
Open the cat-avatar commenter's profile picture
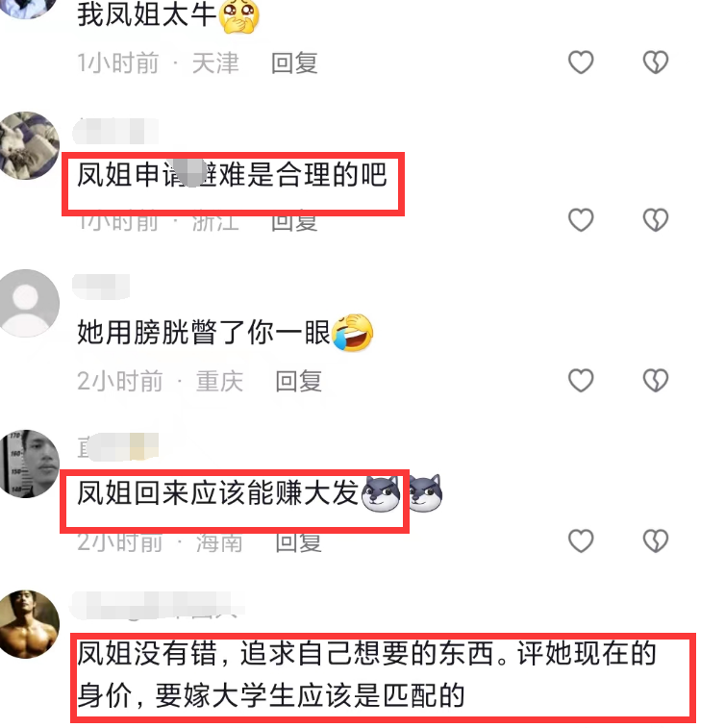(29, 145)
